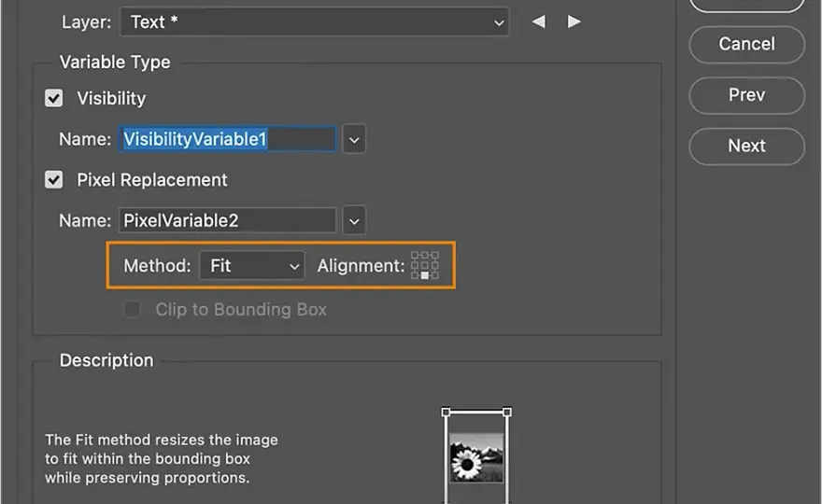Screen dimensions: 822x504
Task: Open name list beside PixelVariable2 field
Action: click(354, 220)
